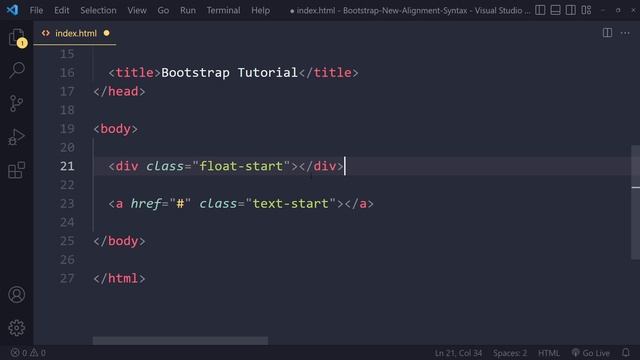This screenshot has height=360, width=640.
Task: Click errors and warnings count in status bar
Action: [28, 353]
